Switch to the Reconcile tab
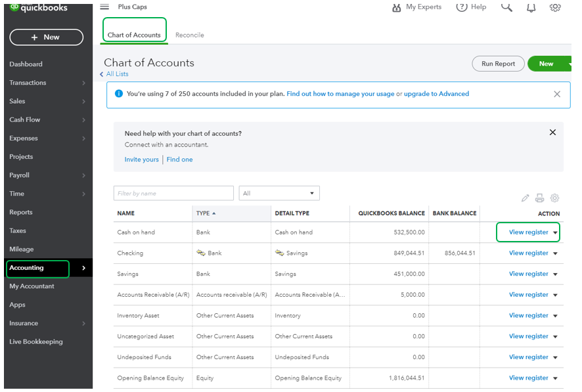Viewport: 582px width, 392px height. (x=190, y=35)
